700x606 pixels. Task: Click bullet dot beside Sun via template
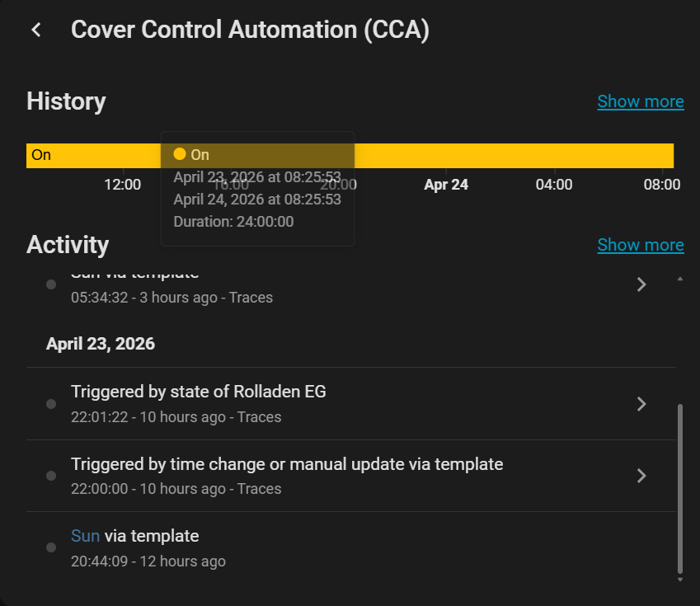pyautogui.click(x=51, y=547)
